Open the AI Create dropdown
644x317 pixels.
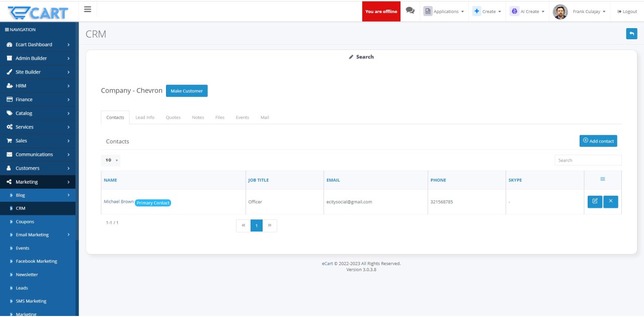tap(527, 11)
